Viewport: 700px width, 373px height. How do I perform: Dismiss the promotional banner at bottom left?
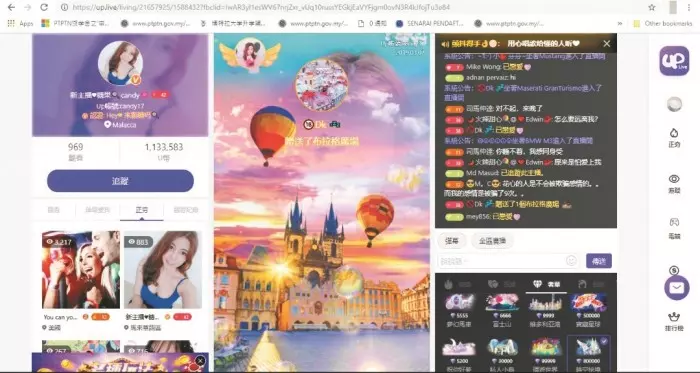point(200,360)
